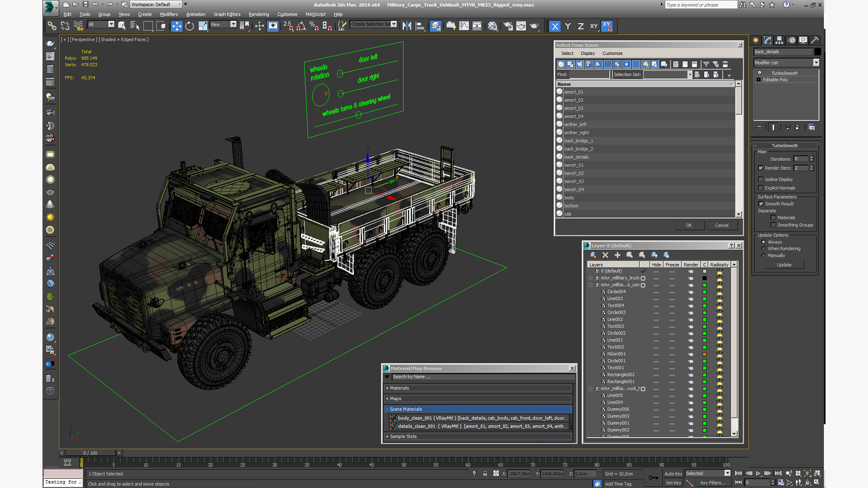The image size is (868, 488).
Task: Click the object color swatch beside back_details
Action: click(817, 52)
